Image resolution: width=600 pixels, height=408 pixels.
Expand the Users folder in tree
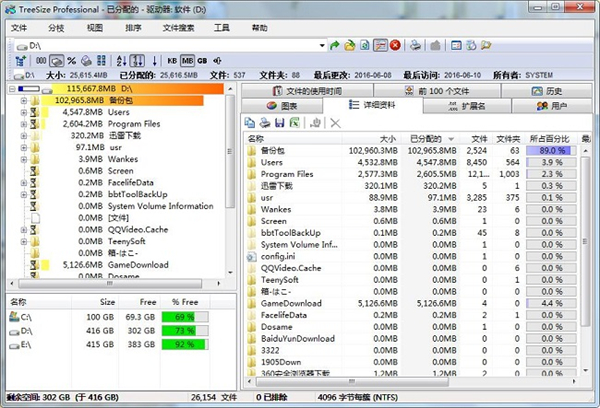[x=23, y=112]
